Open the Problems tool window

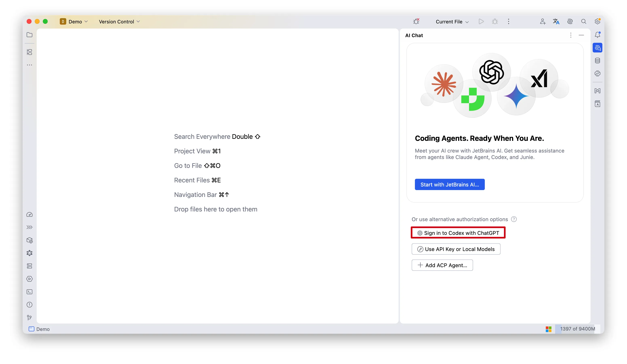(29, 305)
